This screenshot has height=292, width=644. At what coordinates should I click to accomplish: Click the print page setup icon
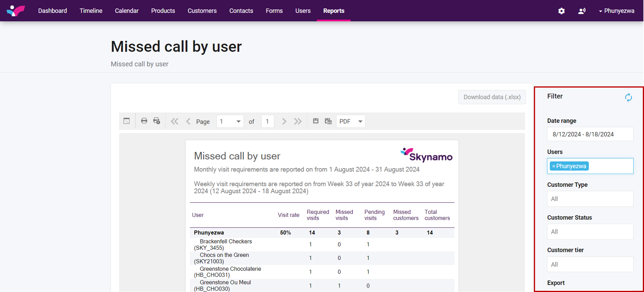point(157,121)
